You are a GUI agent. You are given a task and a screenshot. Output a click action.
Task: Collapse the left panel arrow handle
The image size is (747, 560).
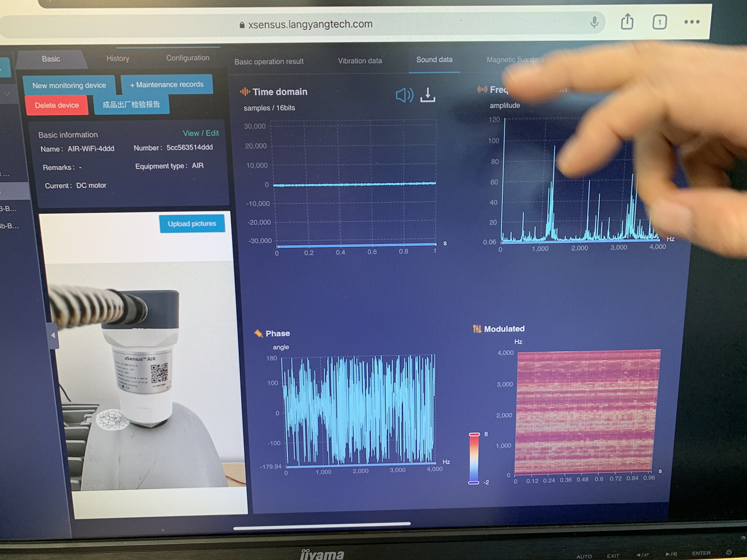click(x=53, y=335)
